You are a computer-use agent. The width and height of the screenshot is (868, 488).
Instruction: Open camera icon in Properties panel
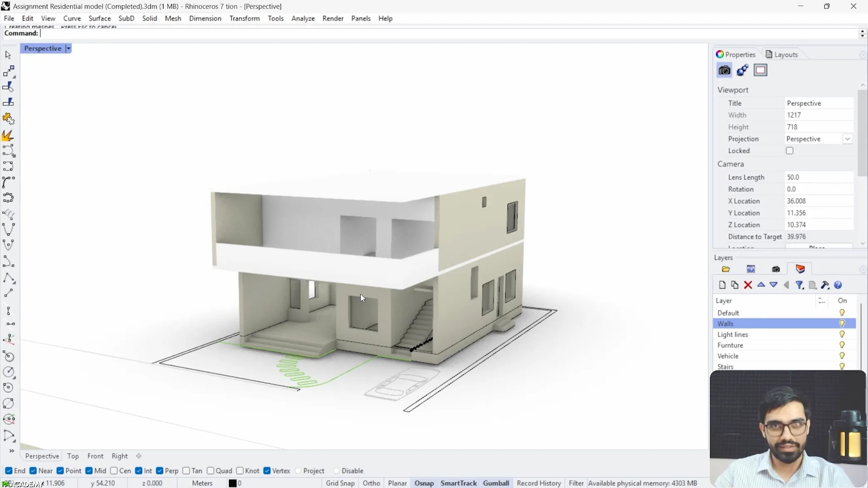click(x=724, y=70)
